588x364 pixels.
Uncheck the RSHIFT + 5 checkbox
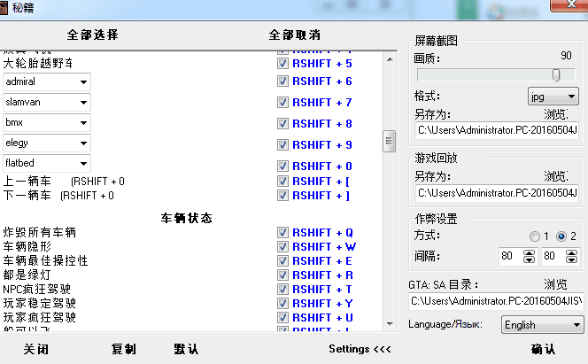pos(282,64)
